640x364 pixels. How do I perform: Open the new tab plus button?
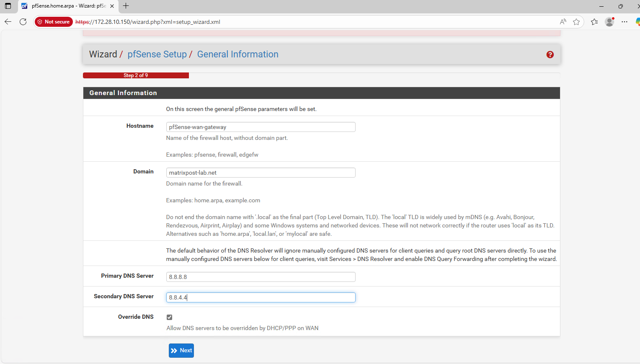coord(126,6)
